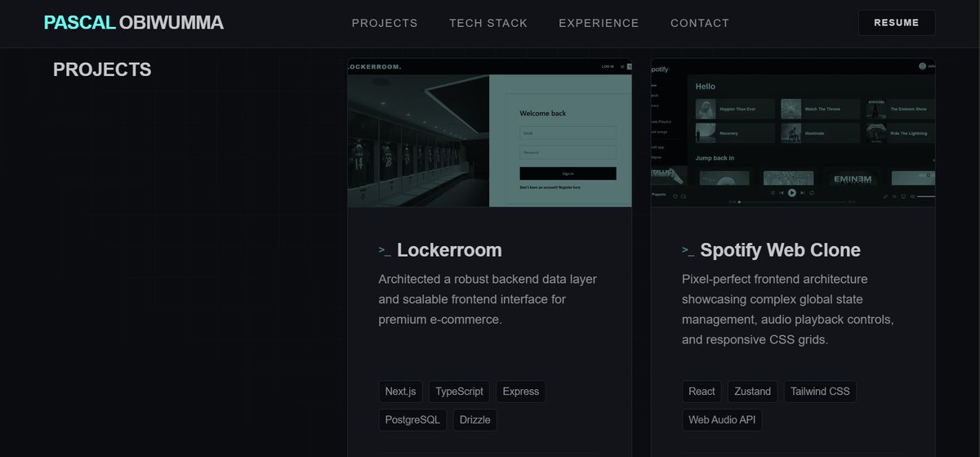Click the terminal prompt icon beside Lockerroom
Image resolution: width=980 pixels, height=457 pixels.
(385, 250)
